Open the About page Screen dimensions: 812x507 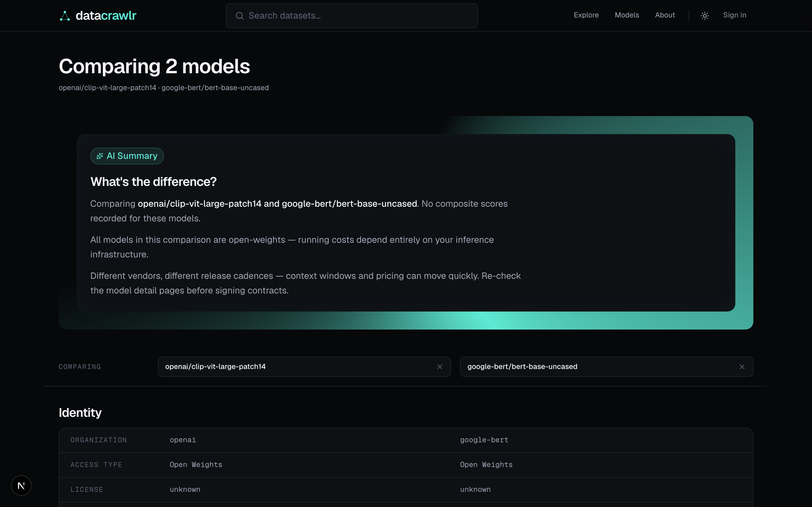click(x=665, y=15)
